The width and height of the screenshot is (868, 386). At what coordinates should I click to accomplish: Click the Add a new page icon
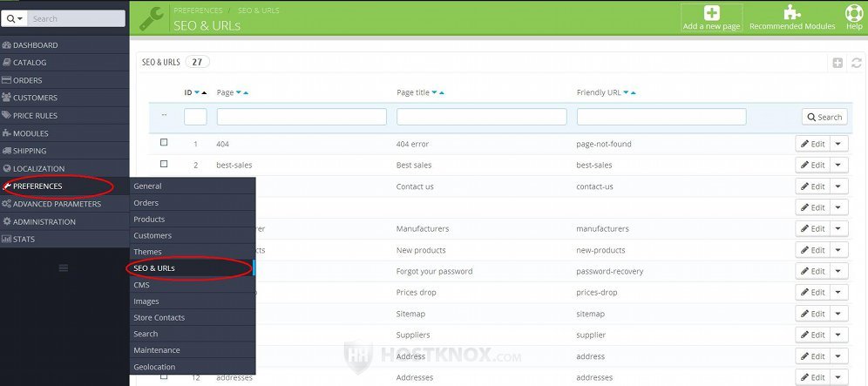tap(711, 13)
